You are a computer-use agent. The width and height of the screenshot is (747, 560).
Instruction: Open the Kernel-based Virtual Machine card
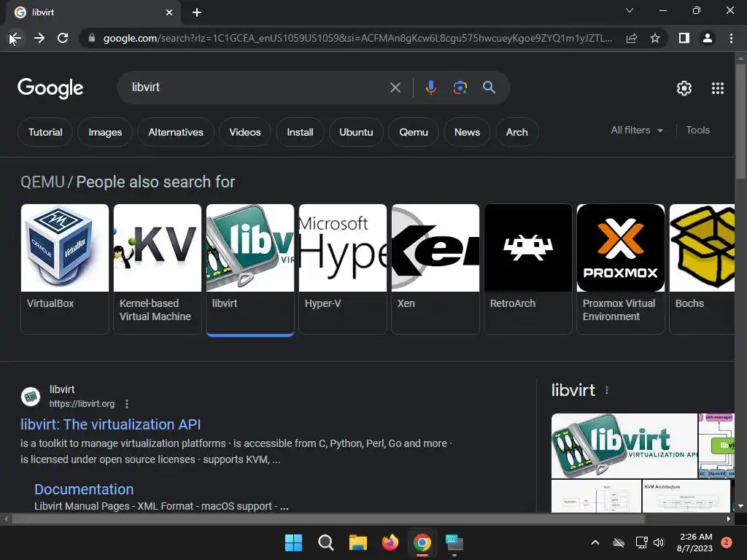tap(158, 269)
